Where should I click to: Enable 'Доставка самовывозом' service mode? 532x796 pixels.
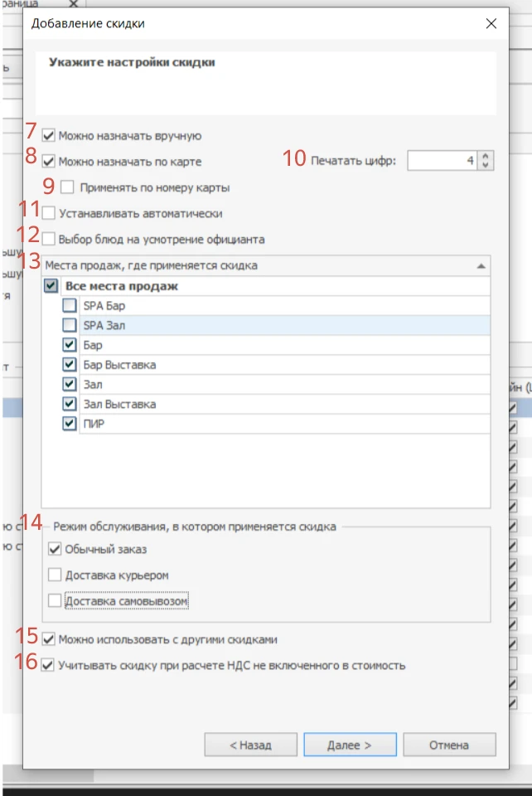pos(55,600)
